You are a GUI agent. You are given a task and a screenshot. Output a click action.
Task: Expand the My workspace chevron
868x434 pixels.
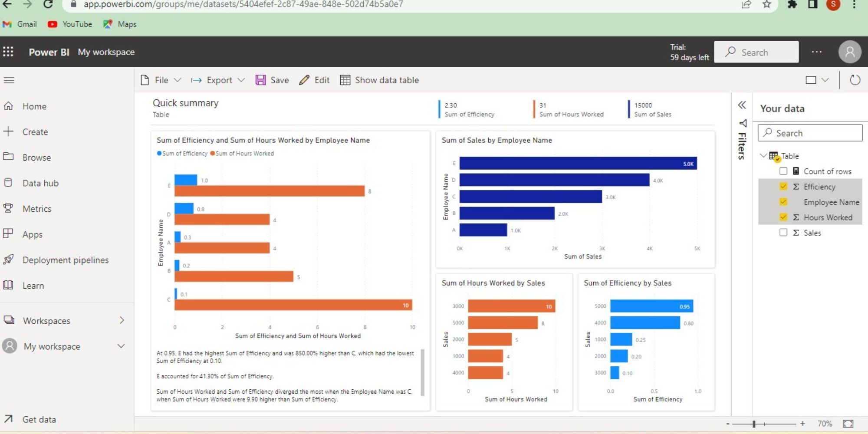click(121, 346)
